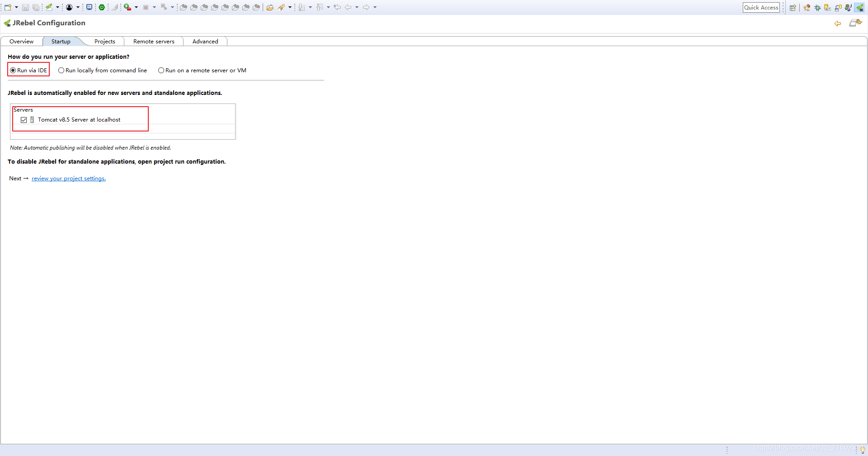Click the Run with red toolbox icon
868x456 pixels.
127,7
